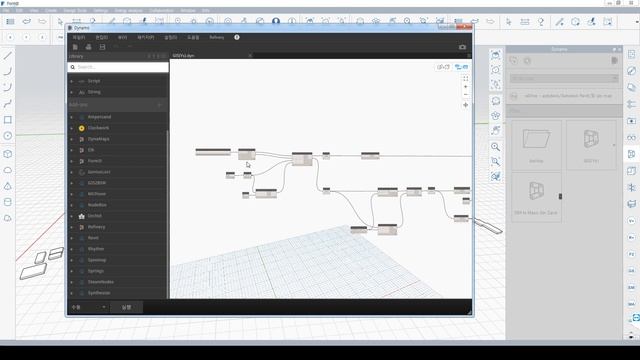Click the New file icon in Dynamo toolbar

(x=75, y=47)
